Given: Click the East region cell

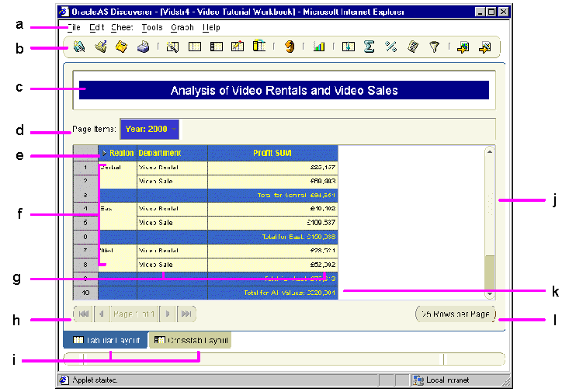Looking at the screenshot, I should 117,216.
